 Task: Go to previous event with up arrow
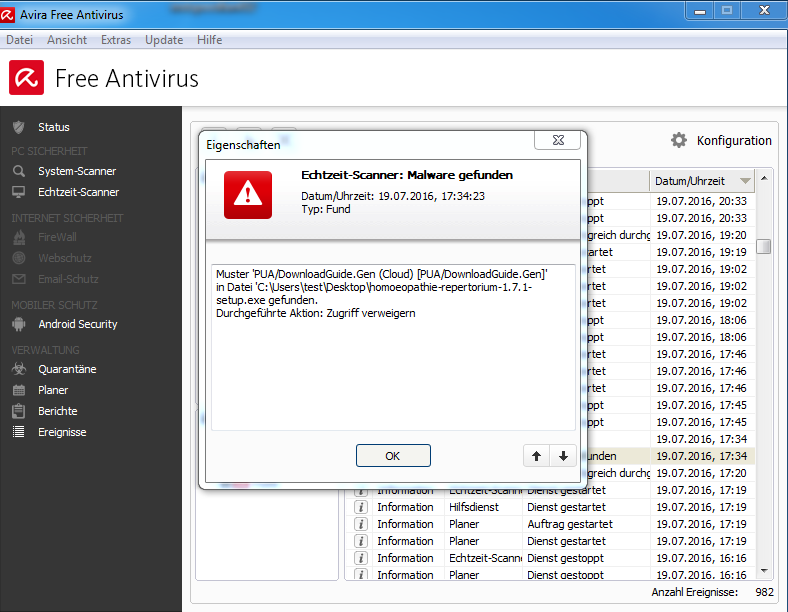pyautogui.click(x=536, y=456)
